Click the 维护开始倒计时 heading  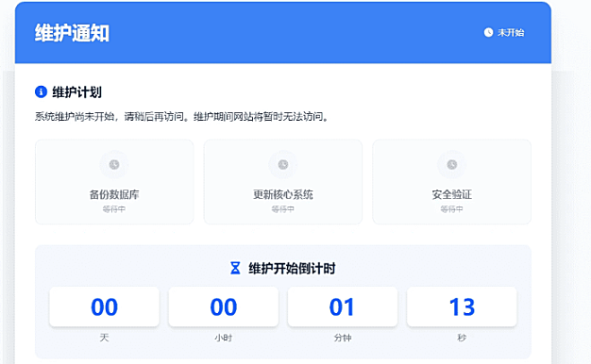292,269
